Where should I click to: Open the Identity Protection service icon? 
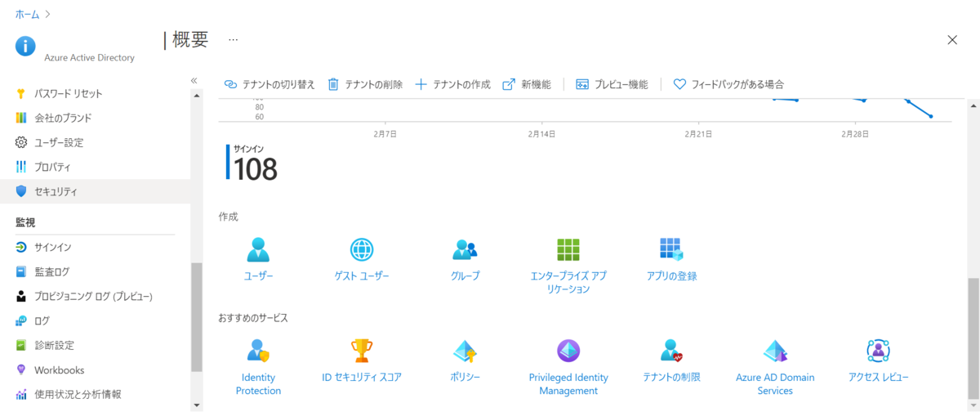point(258,352)
